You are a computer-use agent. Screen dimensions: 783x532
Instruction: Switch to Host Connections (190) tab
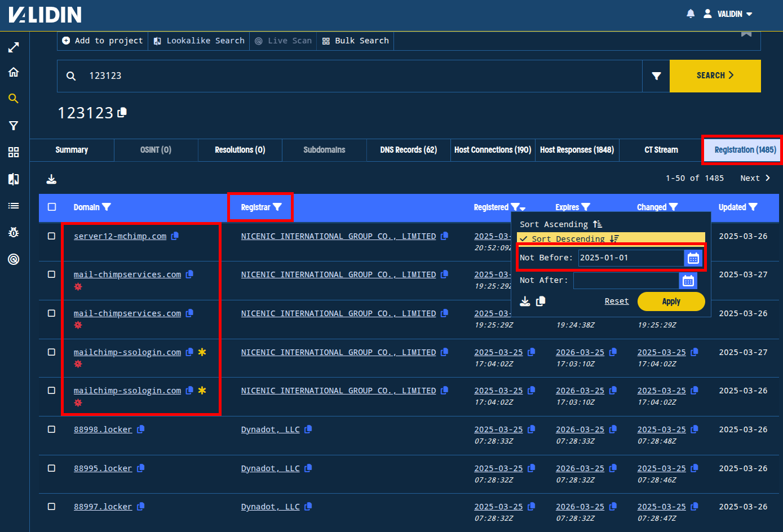[x=493, y=150]
